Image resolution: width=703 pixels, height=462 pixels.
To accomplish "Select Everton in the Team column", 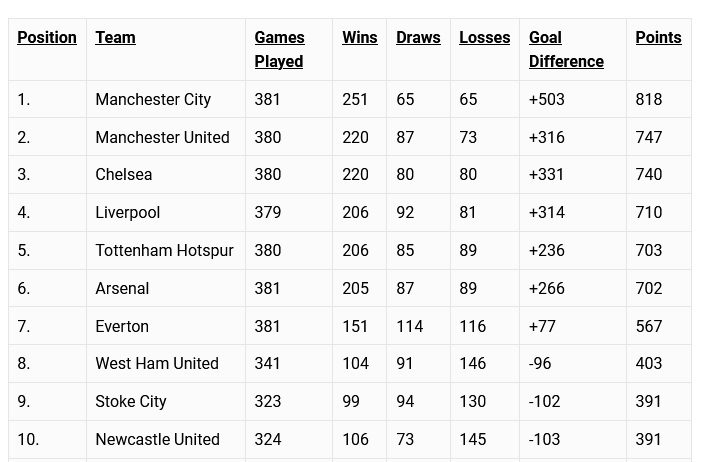I will pos(122,326).
